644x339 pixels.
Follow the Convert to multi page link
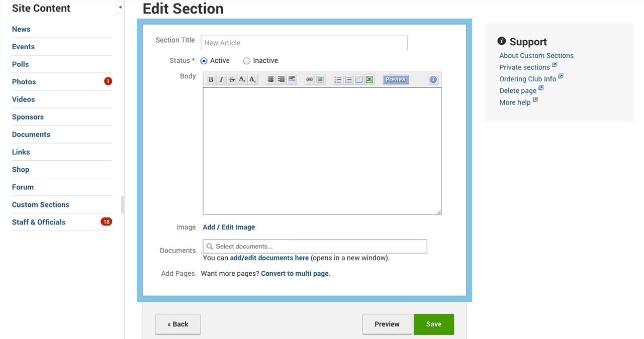(295, 274)
